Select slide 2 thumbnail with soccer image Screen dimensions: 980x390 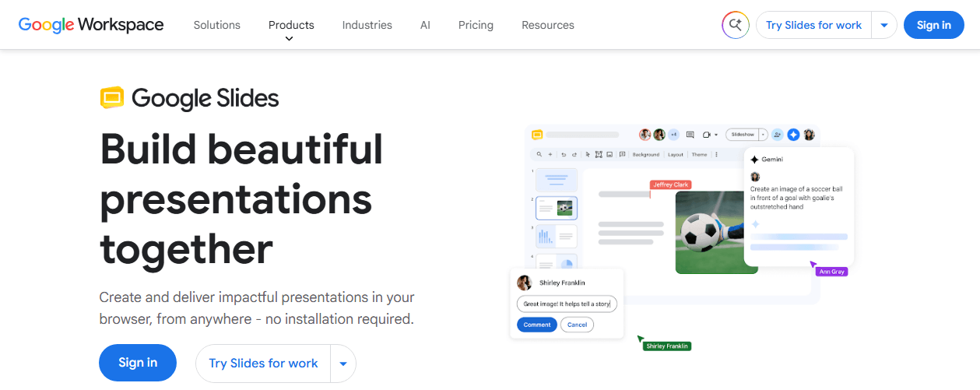tap(557, 208)
